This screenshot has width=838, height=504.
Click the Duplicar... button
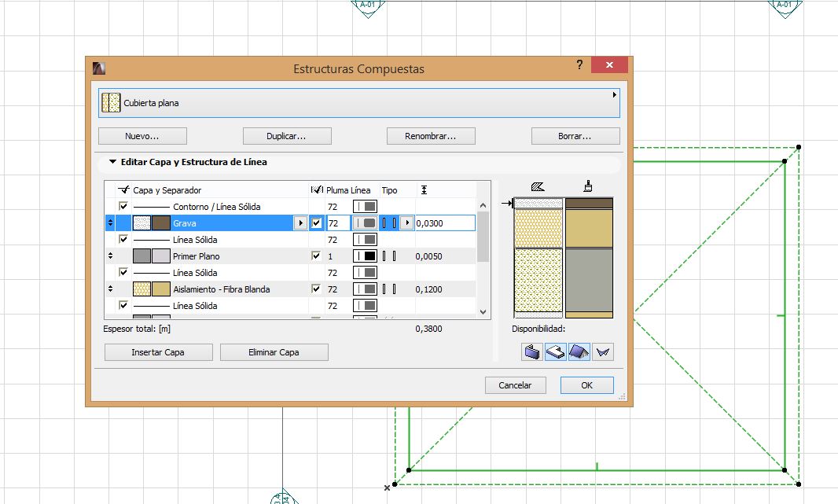coord(286,136)
